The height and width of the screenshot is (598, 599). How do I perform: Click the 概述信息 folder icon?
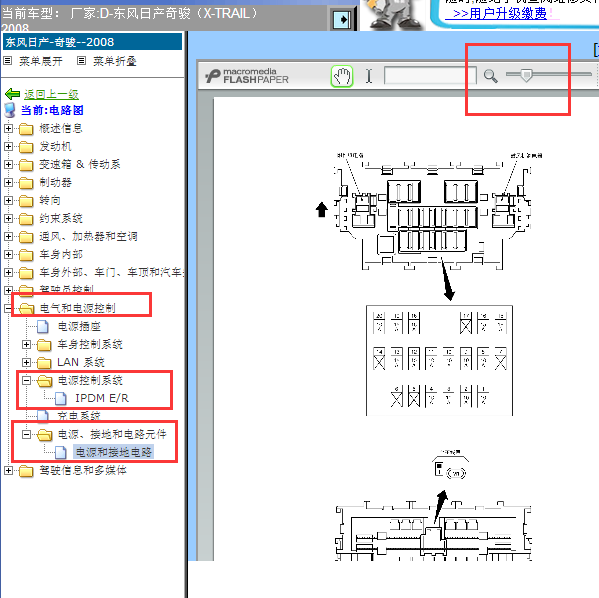pos(26,129)
